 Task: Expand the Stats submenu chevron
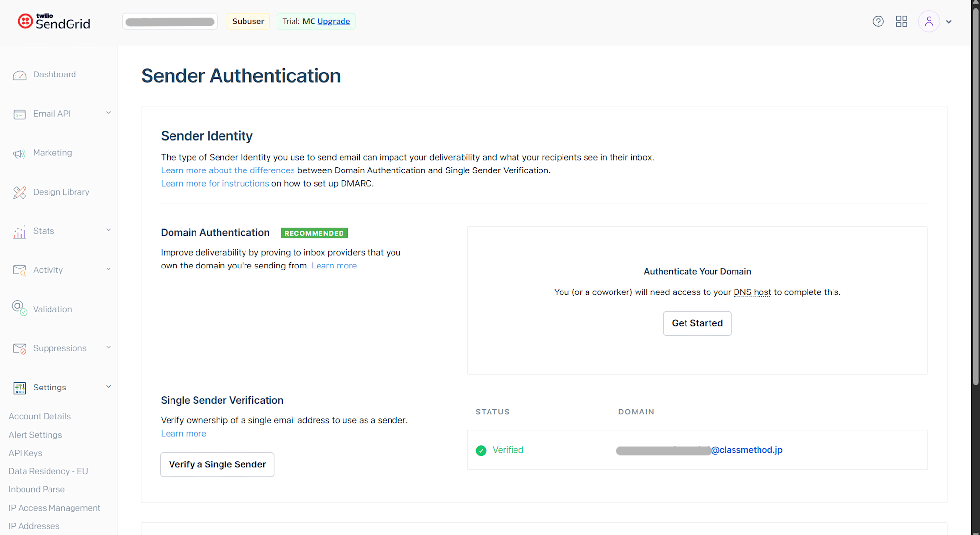coord(108,230)
